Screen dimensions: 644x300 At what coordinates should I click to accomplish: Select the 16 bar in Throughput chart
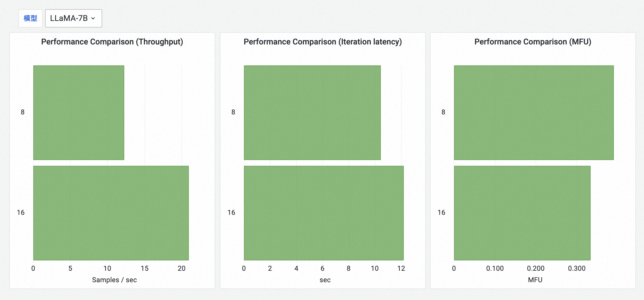[111, 213]
